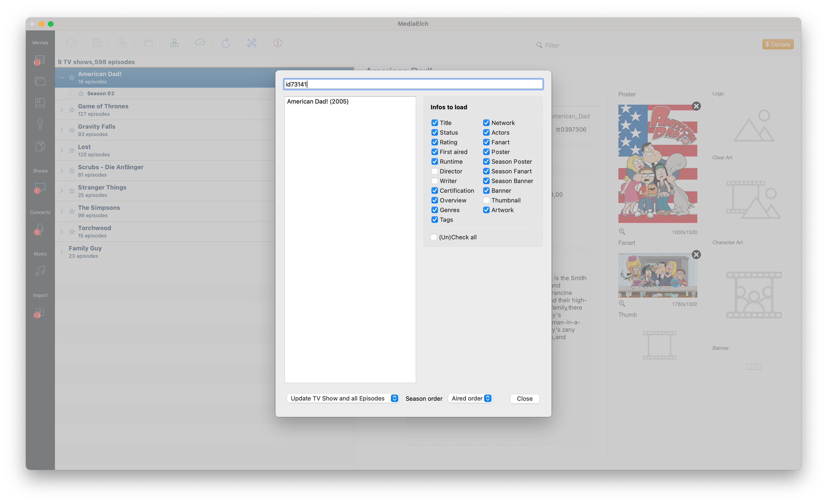Uncheck the Title checkbox
The image size is (827, 504).
[x=435, y=123]
